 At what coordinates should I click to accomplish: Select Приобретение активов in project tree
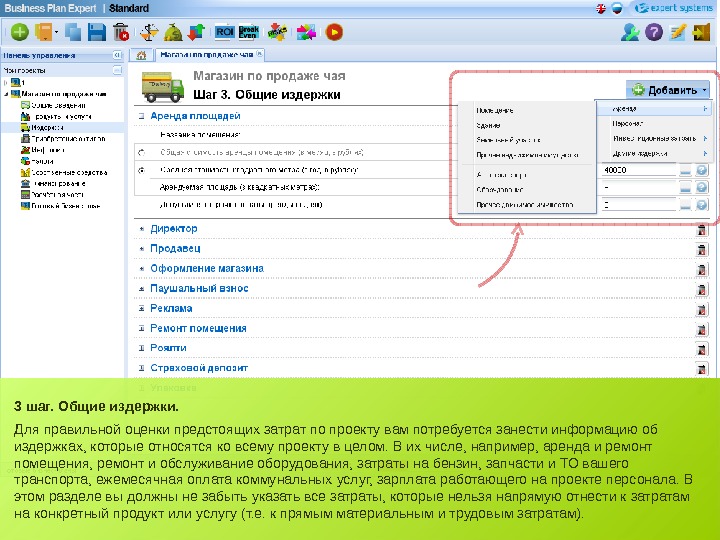pos(68,139)
